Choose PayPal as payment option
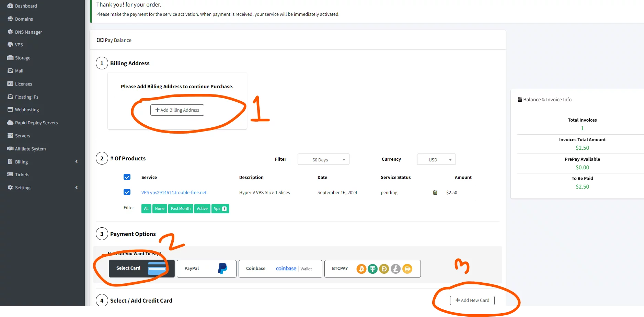The image size is (644, 317). pyautogui.click(x=206, y=269)
